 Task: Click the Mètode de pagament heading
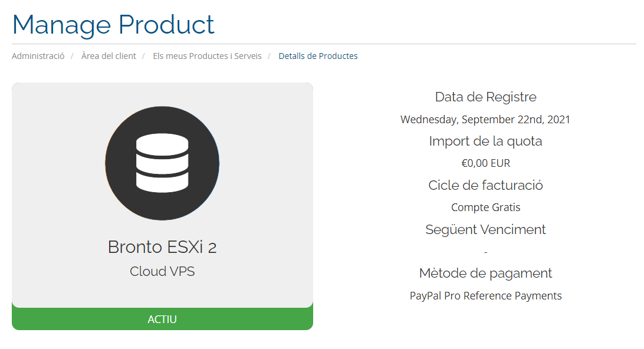click(485, 274)
